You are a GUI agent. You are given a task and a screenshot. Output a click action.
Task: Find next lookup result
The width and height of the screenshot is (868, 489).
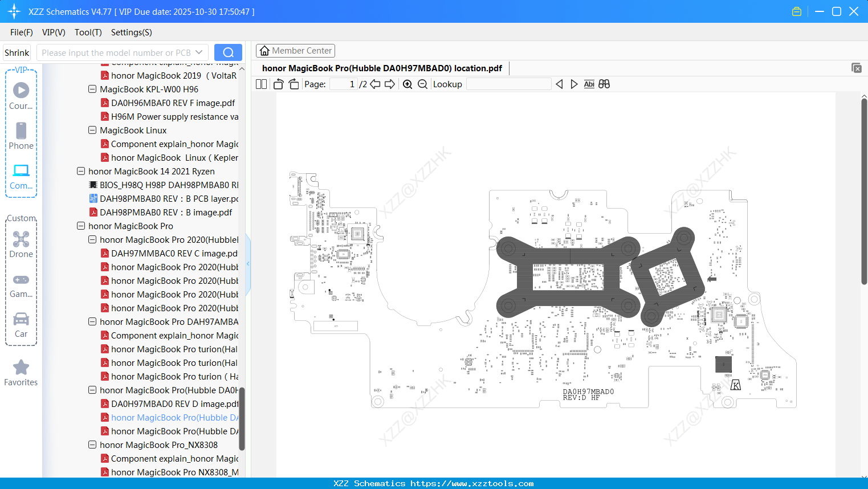click(574, 84)
